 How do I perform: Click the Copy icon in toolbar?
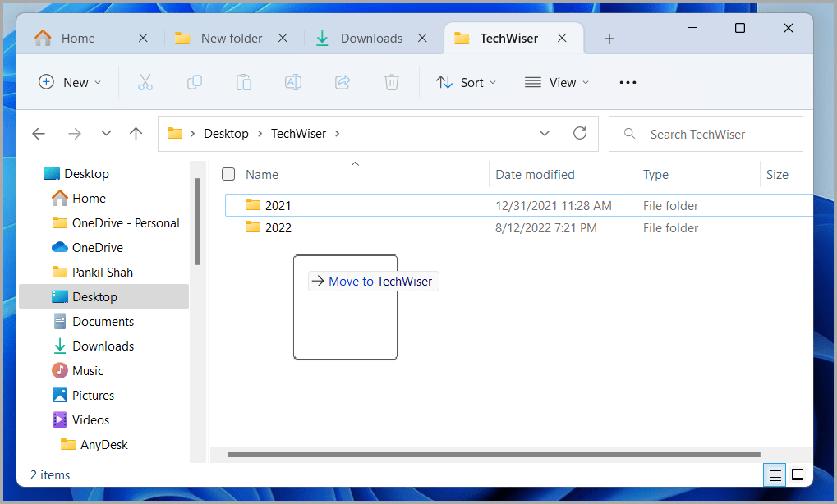195,82
